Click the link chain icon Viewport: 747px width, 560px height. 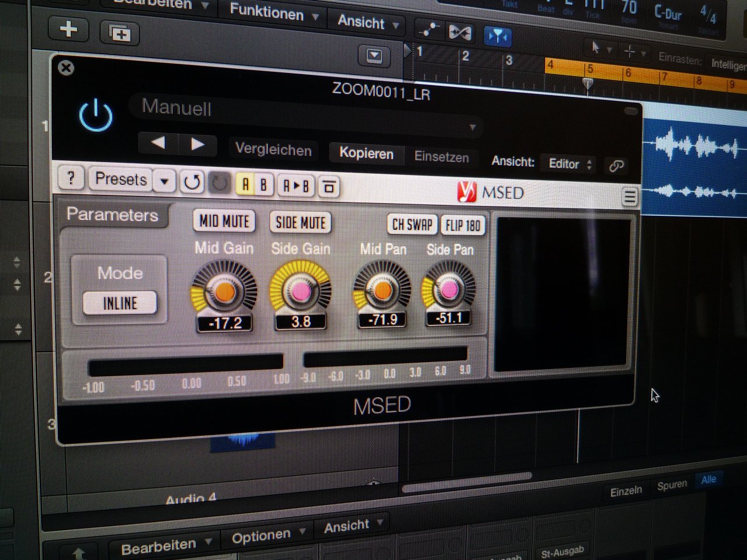pyautogui.click(x=616, y=166)
